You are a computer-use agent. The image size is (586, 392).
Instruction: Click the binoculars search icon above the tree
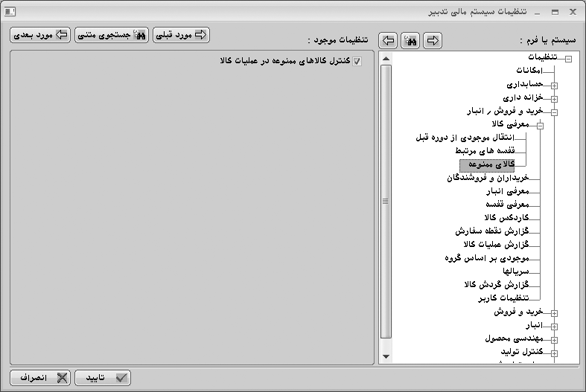410,40
